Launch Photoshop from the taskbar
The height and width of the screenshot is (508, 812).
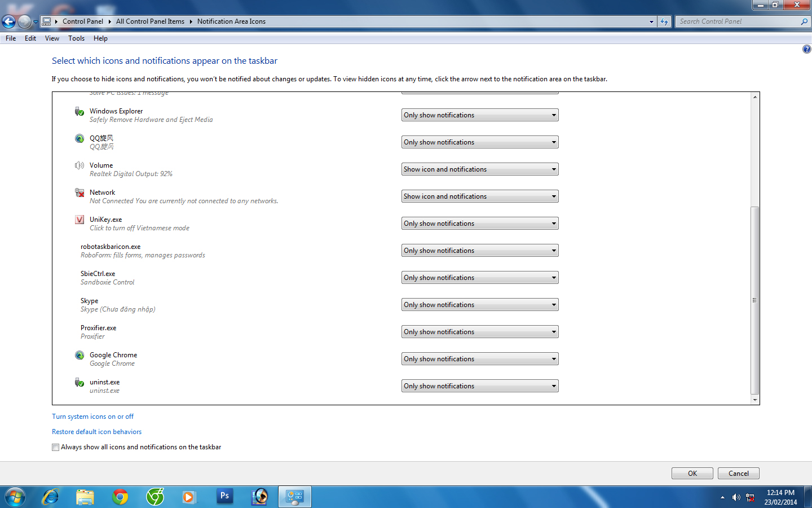pyautogui.click(x=224, y=497)
